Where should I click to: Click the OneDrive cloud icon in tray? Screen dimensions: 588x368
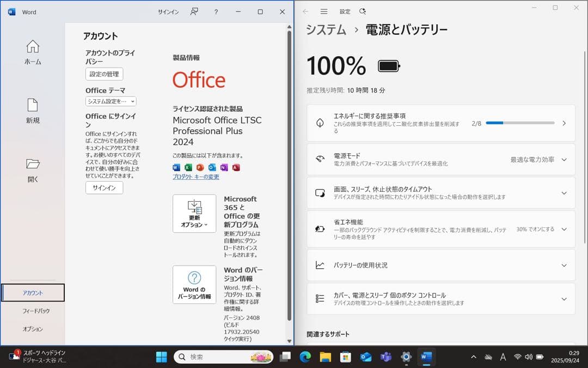pyautogui.click(x=488, y=357)
